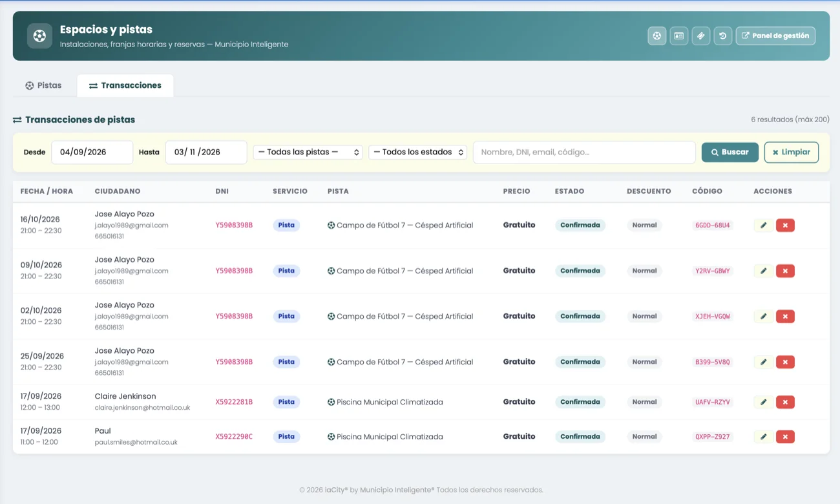Edit the reservation with code Y2RV-GBWY
Image resolution: width=840 pixels, height=504 pixels.
(x=763, y=271)
